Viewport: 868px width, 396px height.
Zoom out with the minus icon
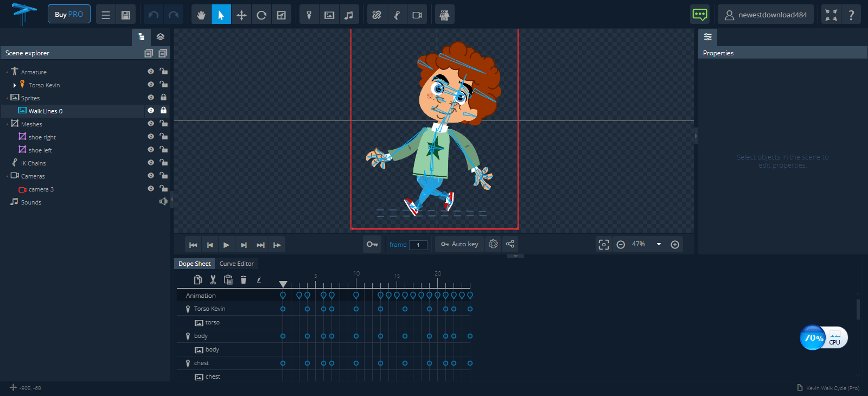[x=621, y=245]
